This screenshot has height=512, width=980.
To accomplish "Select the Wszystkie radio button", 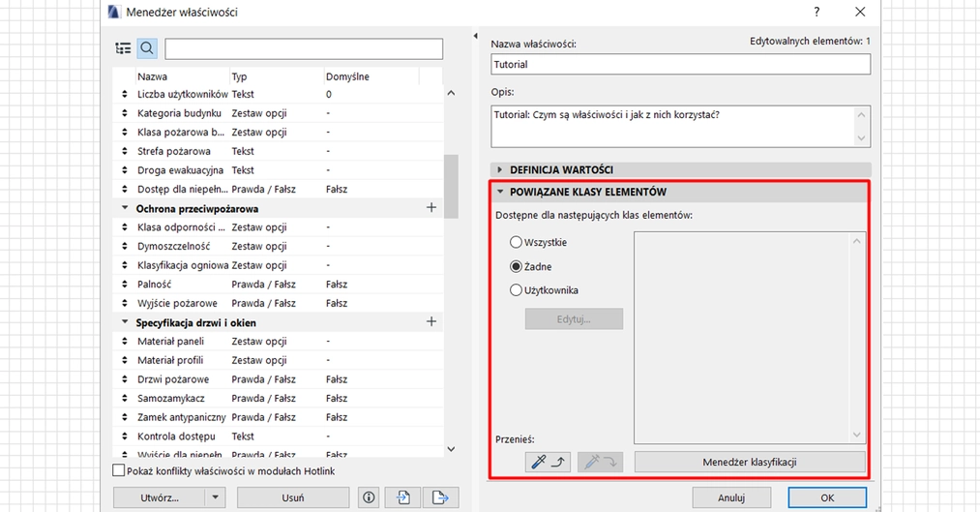I will (516, 242).
